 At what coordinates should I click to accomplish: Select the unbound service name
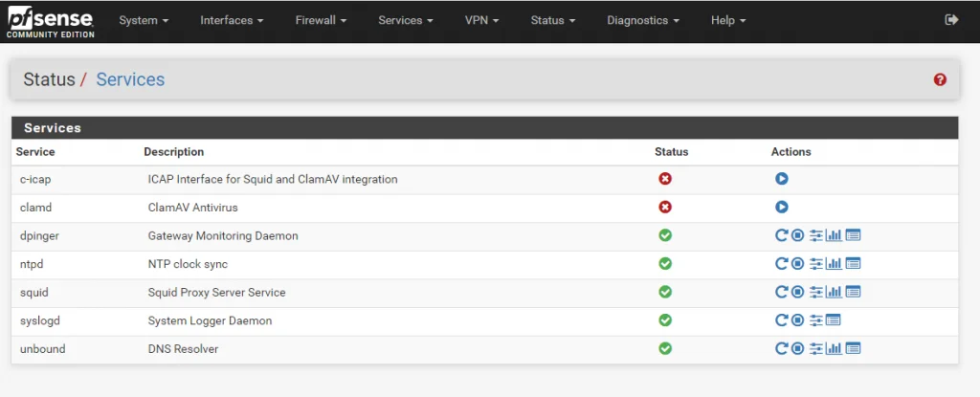tap(42, 348)
